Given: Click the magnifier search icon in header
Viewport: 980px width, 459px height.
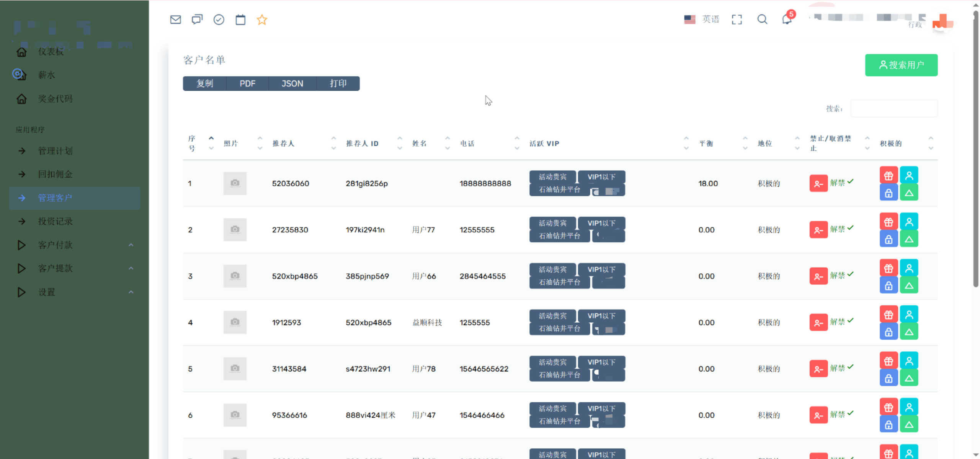Looking at the screenshot, I should tap(762, 20).
